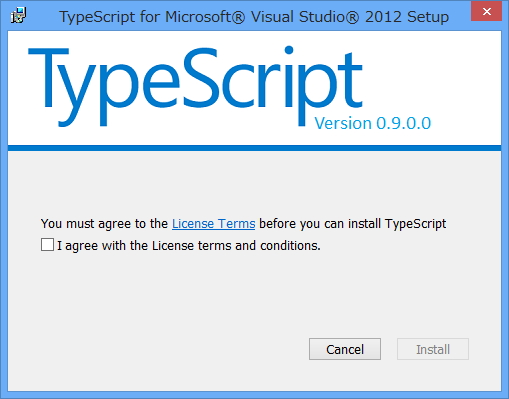This screenshot has height=399, width=509.
Task: Click the greyed-out Install button
Action: [433, 349]
